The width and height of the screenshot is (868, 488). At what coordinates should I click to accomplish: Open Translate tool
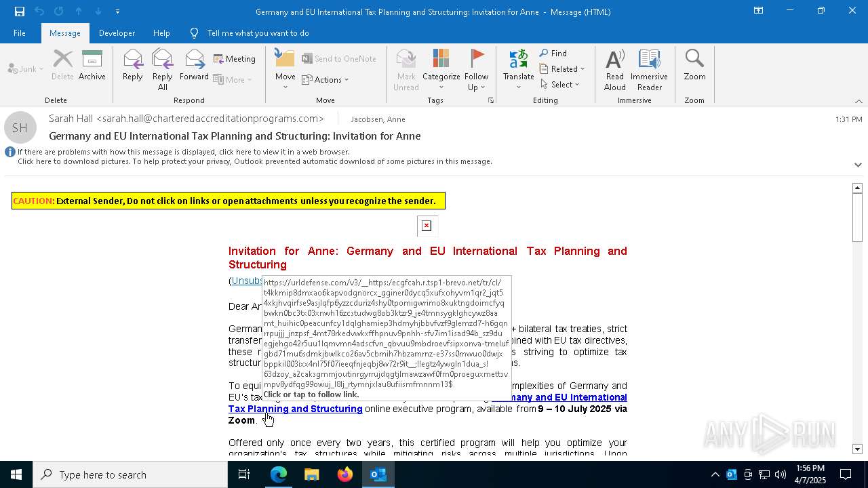pos(519,69)
